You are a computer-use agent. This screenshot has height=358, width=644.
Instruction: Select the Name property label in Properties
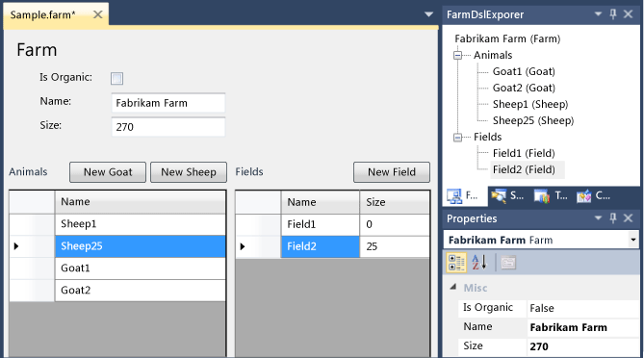[477, 327]
